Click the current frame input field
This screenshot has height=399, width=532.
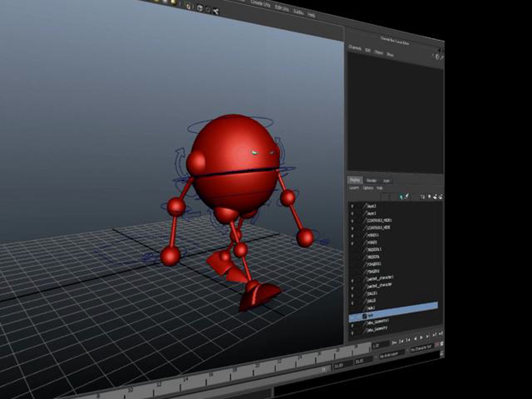[x=380, y=345]
